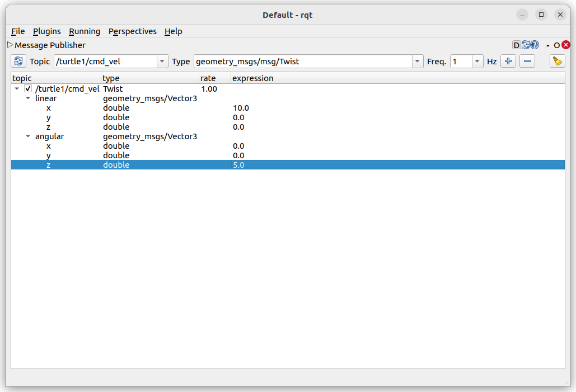Image resolution: width=576 pixels, height=392 pixels.
Task: Collapse the /turtle1/cmd_vel tree node
Action: tap(17, 88)
